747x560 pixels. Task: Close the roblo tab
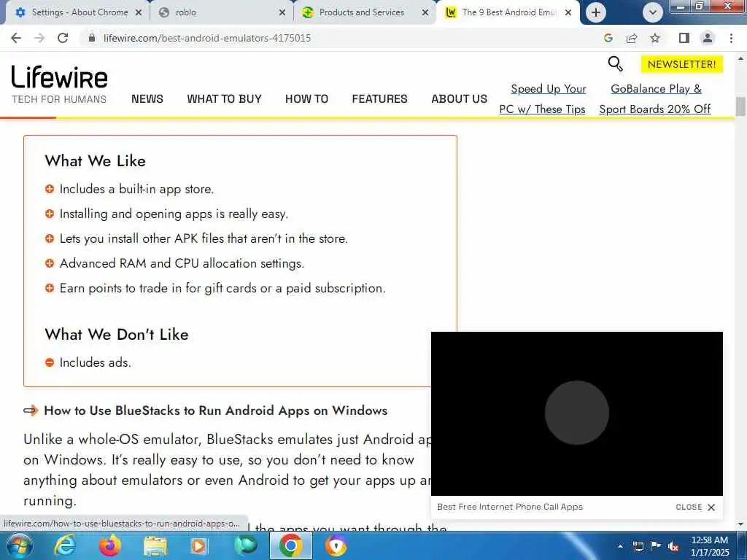[x=282, y=12]
